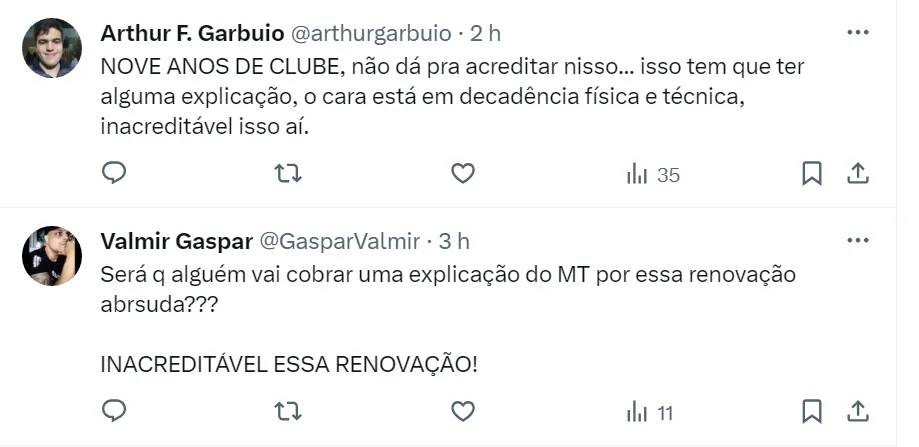Bookmark Valmir Gaspar's tweet
919x447 pixels.
812,411
